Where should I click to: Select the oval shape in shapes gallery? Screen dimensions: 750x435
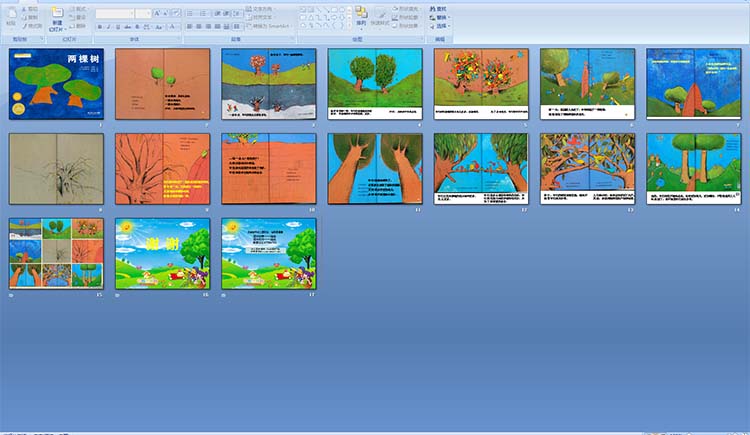point(342,9)
